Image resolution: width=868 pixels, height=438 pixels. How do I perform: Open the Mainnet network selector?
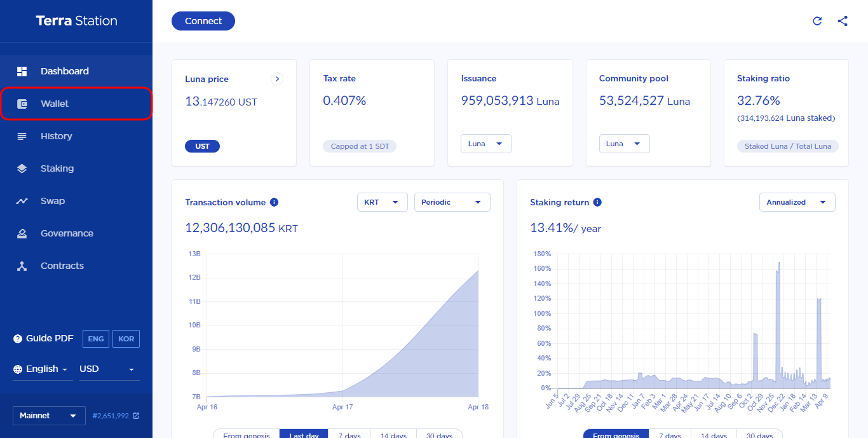48,416
